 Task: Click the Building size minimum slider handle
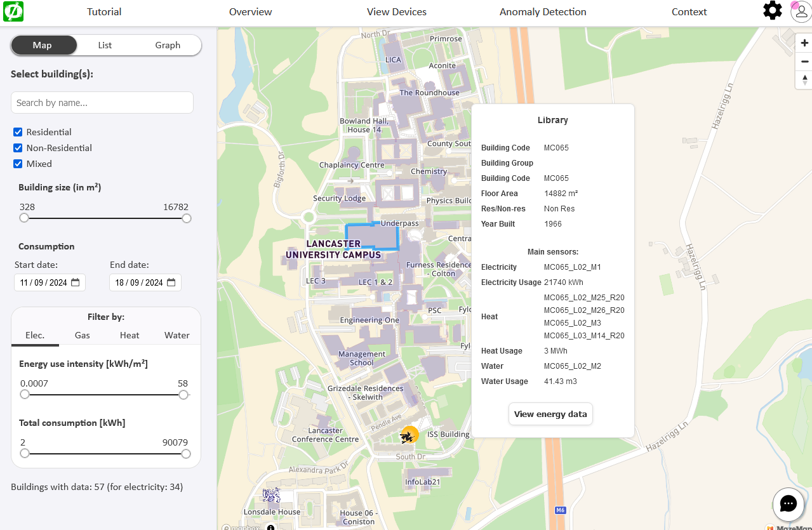[24, 218]
